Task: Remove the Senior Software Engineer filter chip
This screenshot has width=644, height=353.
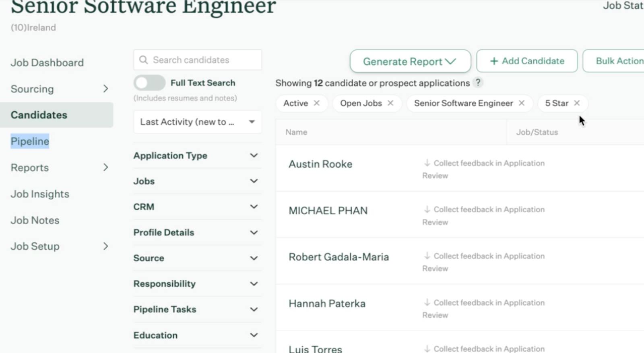Action: [522, 103]
